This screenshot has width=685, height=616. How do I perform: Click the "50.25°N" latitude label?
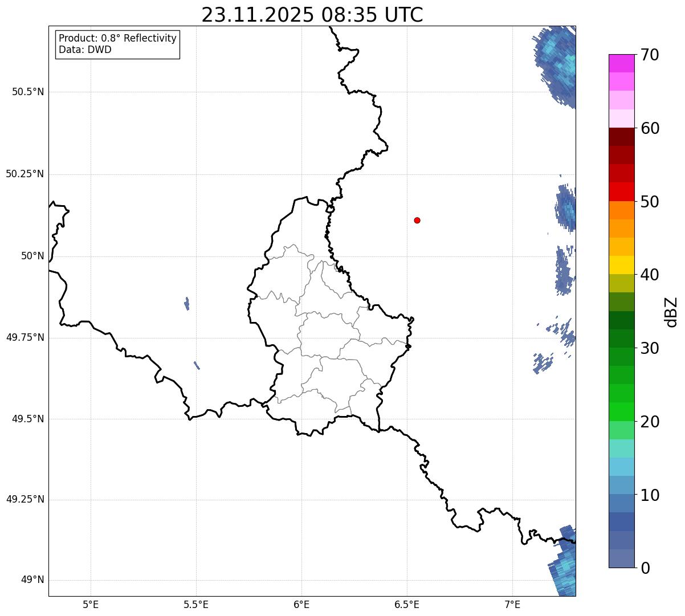25,174
